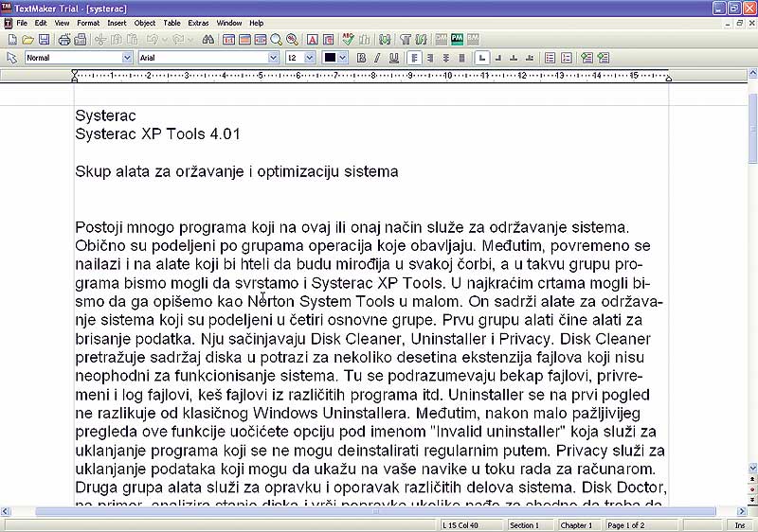The image size is (758, 532).
Task: Apply bulleted list icon
Action: [x=550, y=58]
